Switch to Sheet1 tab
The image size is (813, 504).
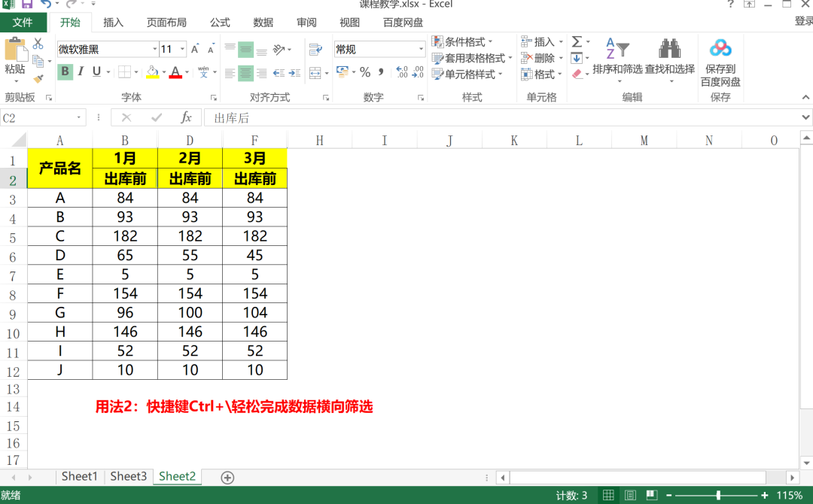(x=79, y=476)
